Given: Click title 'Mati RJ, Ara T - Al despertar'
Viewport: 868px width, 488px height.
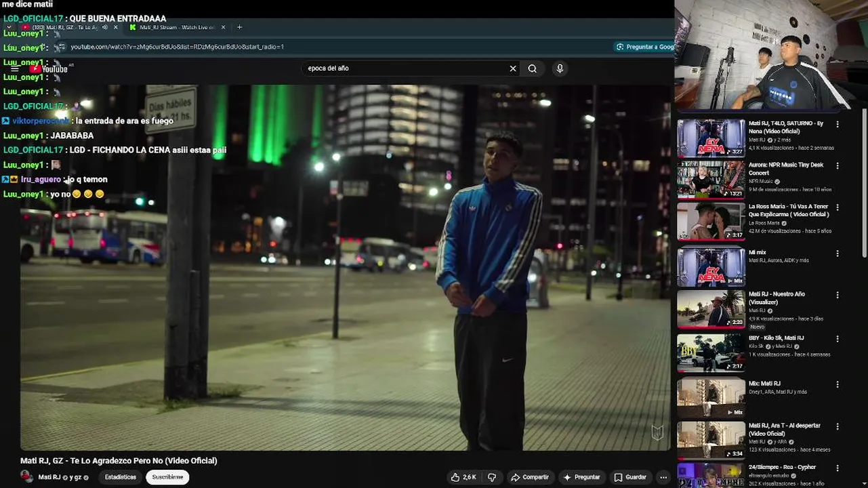Looking at the screenshot, I should 785,430.
